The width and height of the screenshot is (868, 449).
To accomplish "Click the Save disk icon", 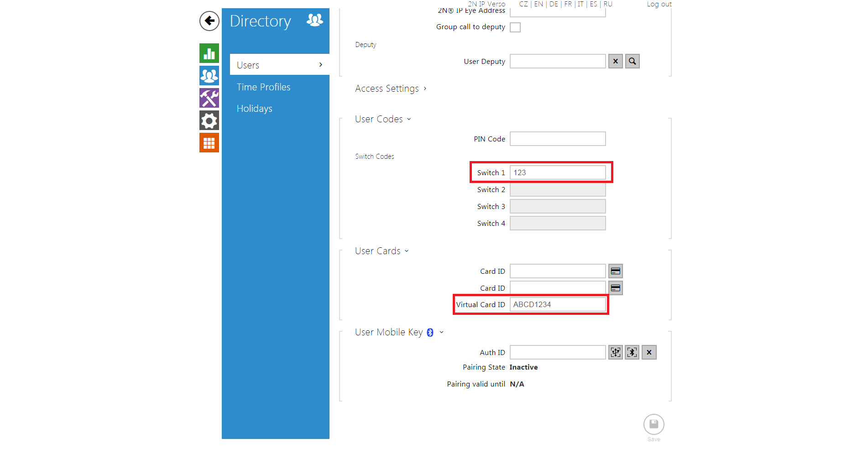I will click(x=654, y=425).
